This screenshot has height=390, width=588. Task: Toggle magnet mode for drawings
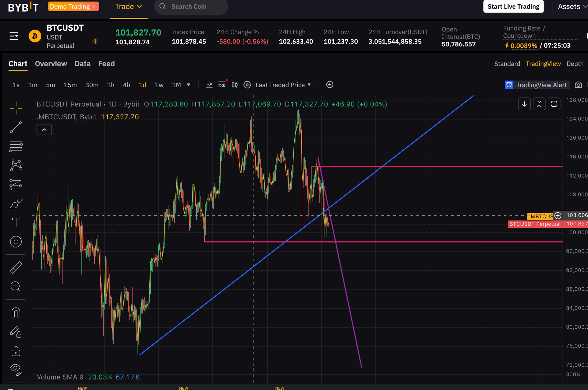[16, 313]
